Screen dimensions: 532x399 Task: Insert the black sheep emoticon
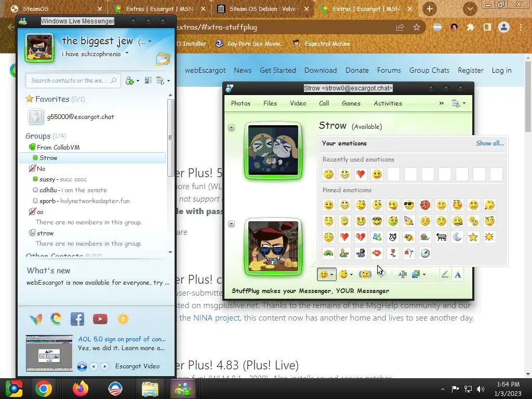(441, 237)
